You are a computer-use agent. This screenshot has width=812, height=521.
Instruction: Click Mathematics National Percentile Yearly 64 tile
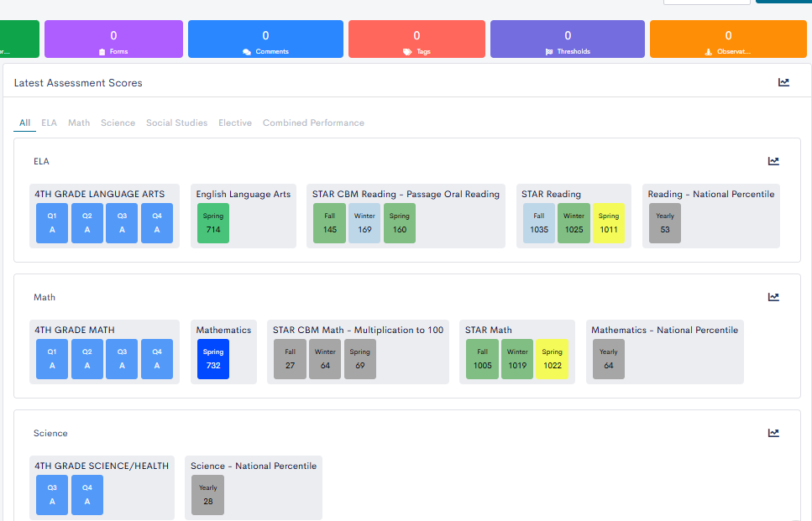(x=609, y=359)
